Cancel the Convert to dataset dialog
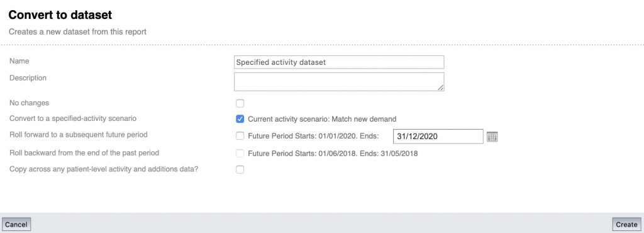The height and width of the screenshot is (233, 644). coord(16,224)
